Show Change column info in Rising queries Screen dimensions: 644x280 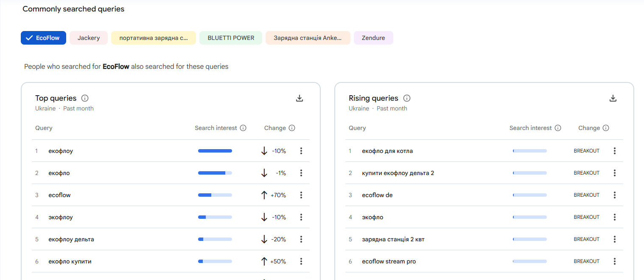click(606, 128)
